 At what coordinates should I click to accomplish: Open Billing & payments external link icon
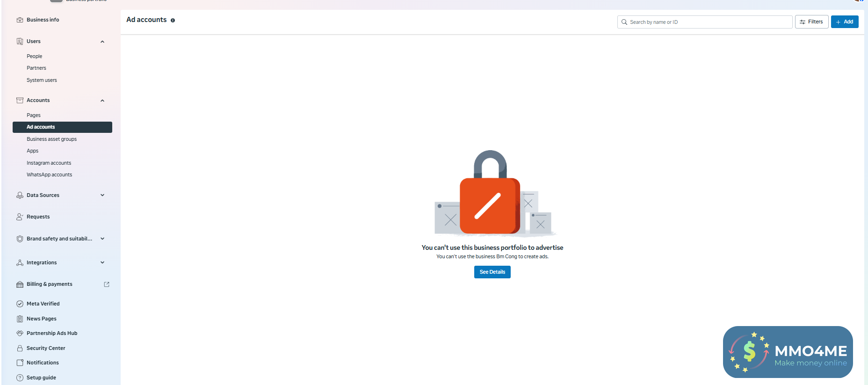coord(107,284)
